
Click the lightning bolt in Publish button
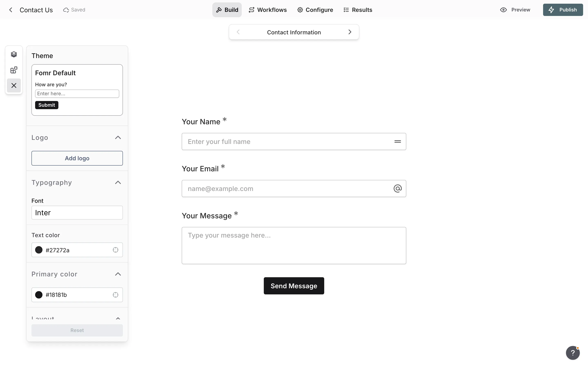(x=551, y=10)
